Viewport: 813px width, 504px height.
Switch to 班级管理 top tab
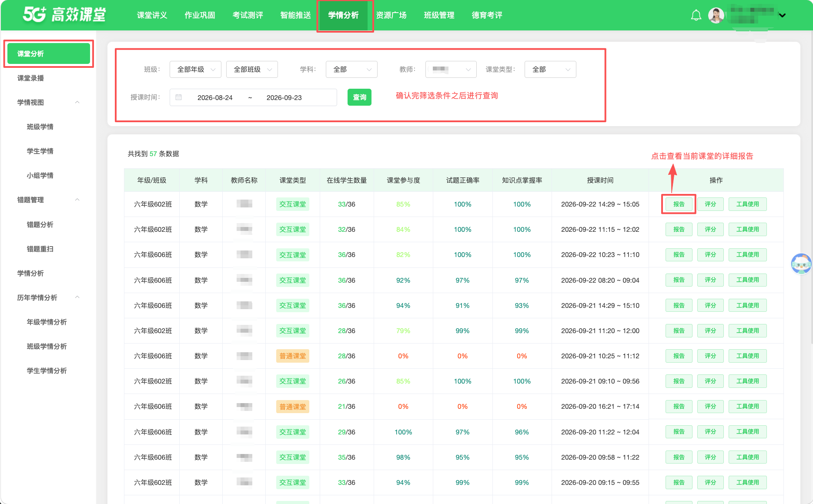click(x=439, y=15)
